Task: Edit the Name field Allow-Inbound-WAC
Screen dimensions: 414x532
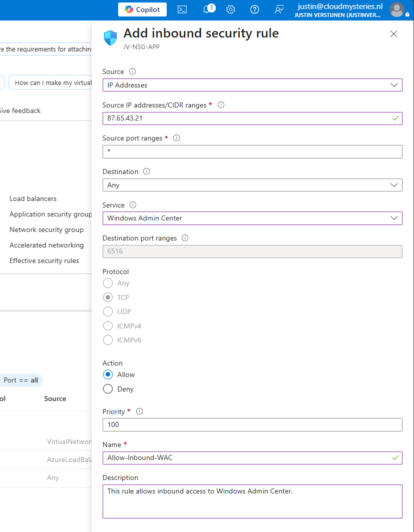Action: click(x=252, y=458)
